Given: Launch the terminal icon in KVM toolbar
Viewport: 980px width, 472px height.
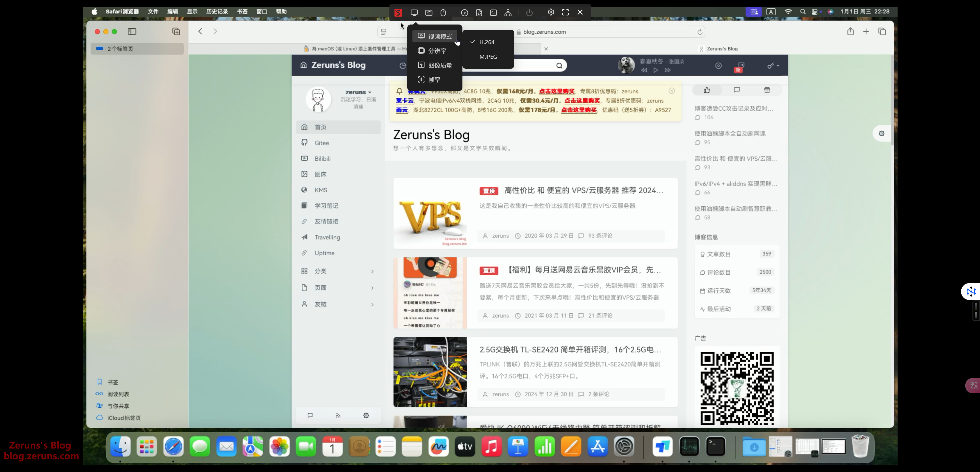Looking at the screenshot, I should (x=493, y=13).
